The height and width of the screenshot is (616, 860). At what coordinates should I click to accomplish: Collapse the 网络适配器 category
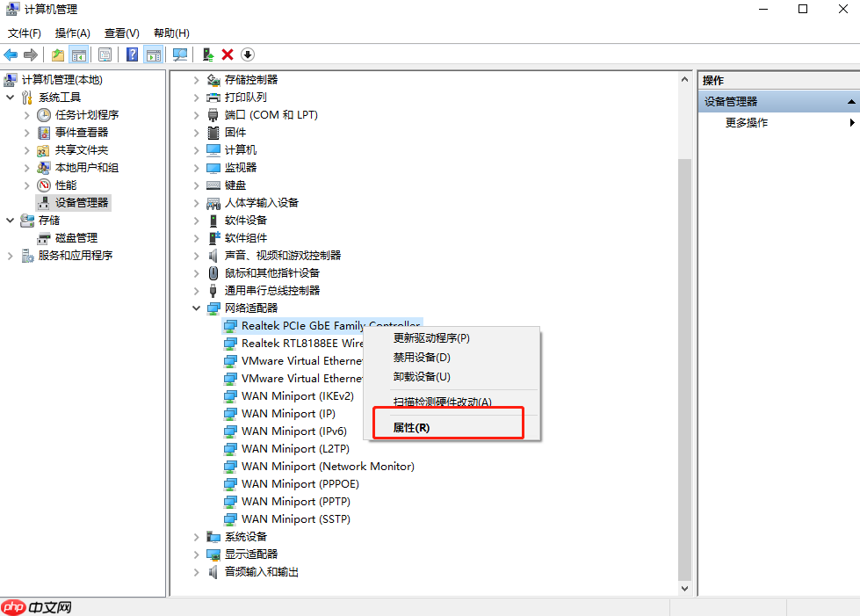pos(197,308)
